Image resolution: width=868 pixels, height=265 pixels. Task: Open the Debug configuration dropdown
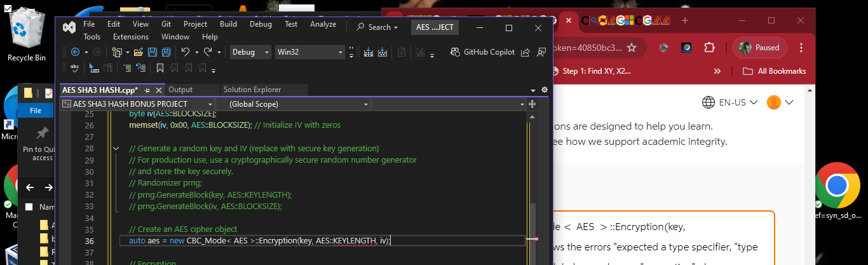[250, 52]
